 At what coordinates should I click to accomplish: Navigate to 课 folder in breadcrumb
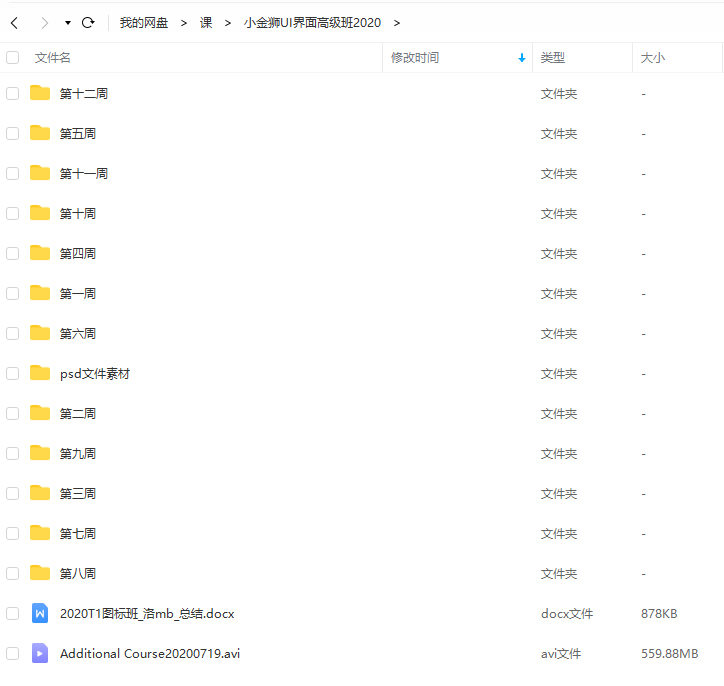(206, 23)
